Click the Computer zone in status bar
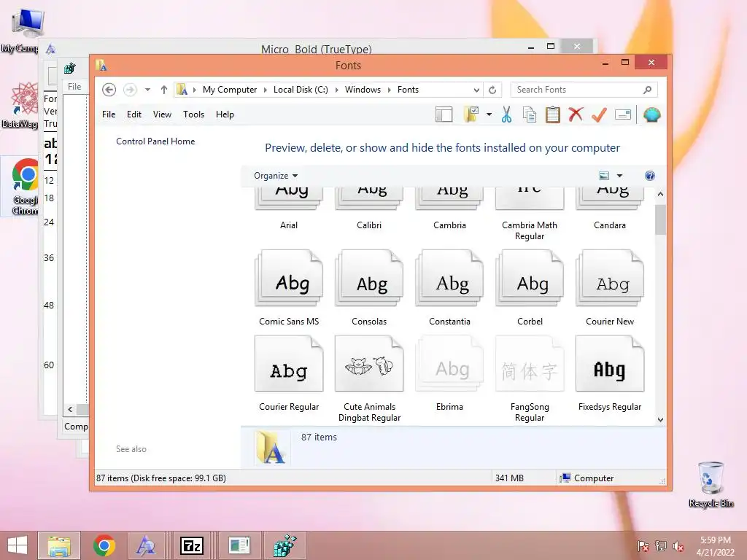 click(587, 478)
